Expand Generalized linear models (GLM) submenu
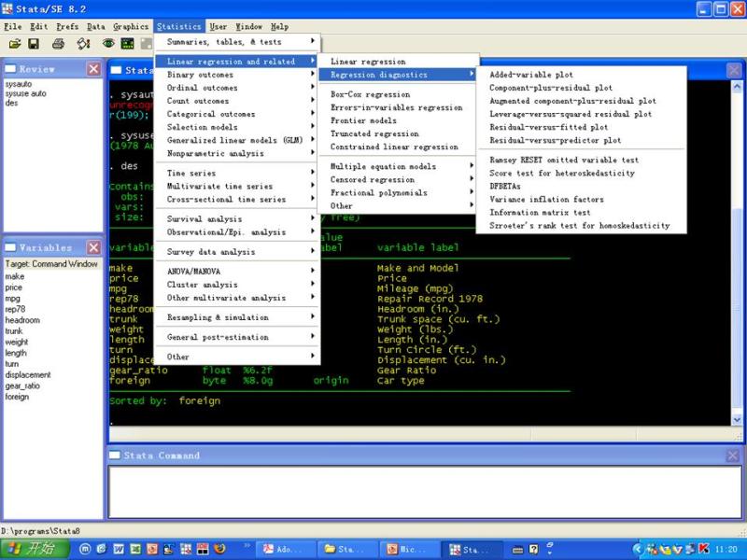747x560 pixels. click(x=237, y=141)
